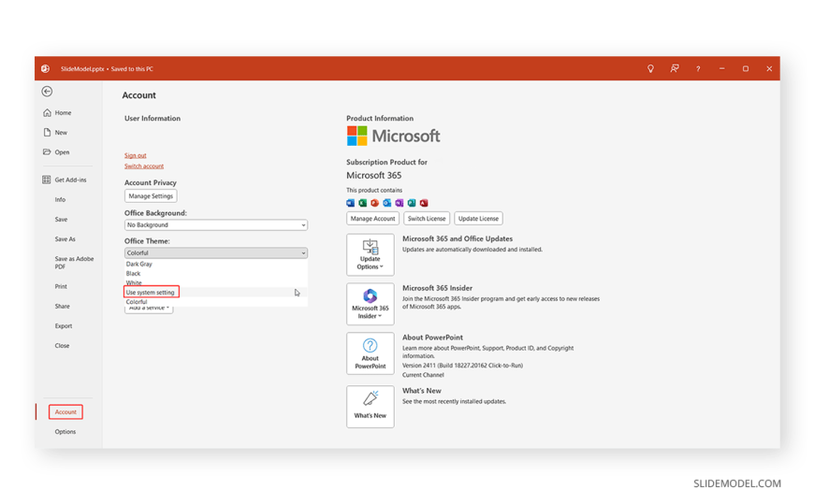The image size is (814, 504).
Task: Click the feedback icon in title bar
Action: [x=675, y=68]
